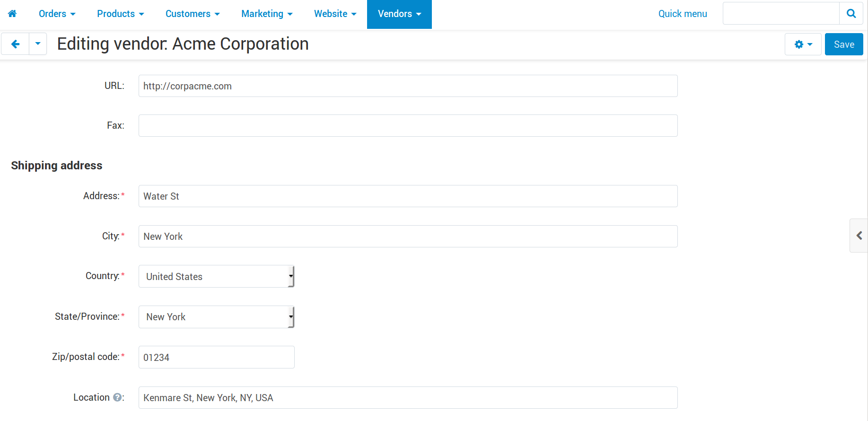Screen dimensions: 868x421
Task: Open the Marketing menu
Action: click(267, 14)
